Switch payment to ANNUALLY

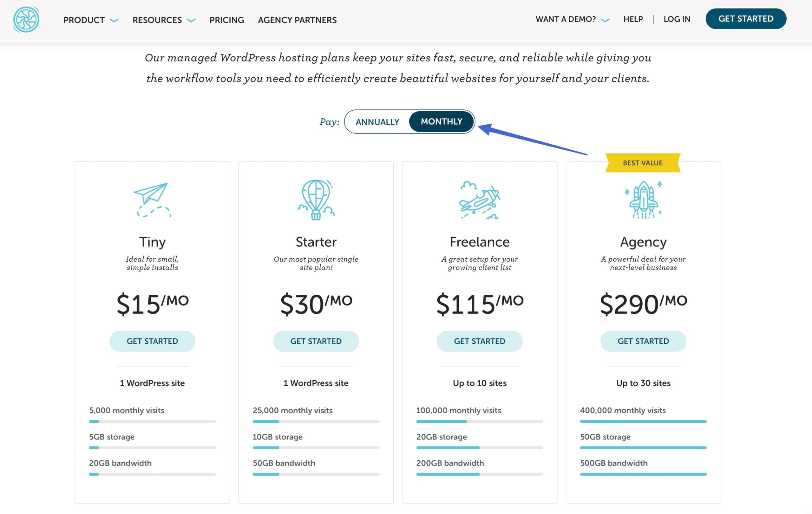click(x=377, y=122)
